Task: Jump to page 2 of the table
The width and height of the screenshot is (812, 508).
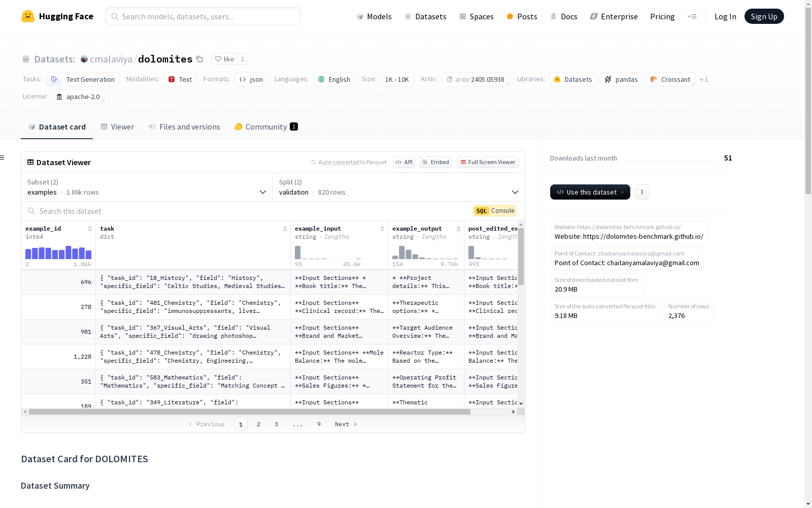Action: pyautogui.click(x=259, y=424)
